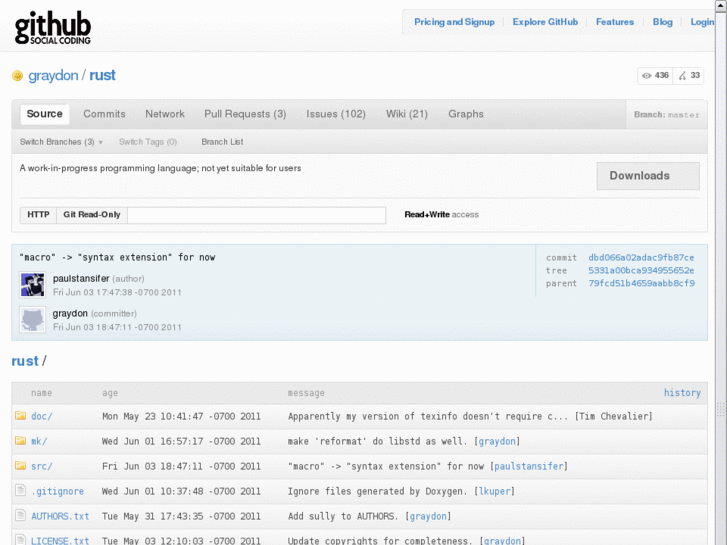Viewport: 727px width, 545px height.
Task: Click the forks icon showing 33
Action: coord(682,76)
